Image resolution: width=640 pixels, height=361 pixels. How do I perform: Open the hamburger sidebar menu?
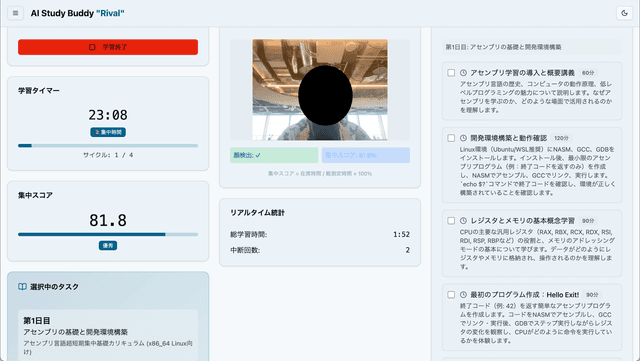[x=16, y=13]
